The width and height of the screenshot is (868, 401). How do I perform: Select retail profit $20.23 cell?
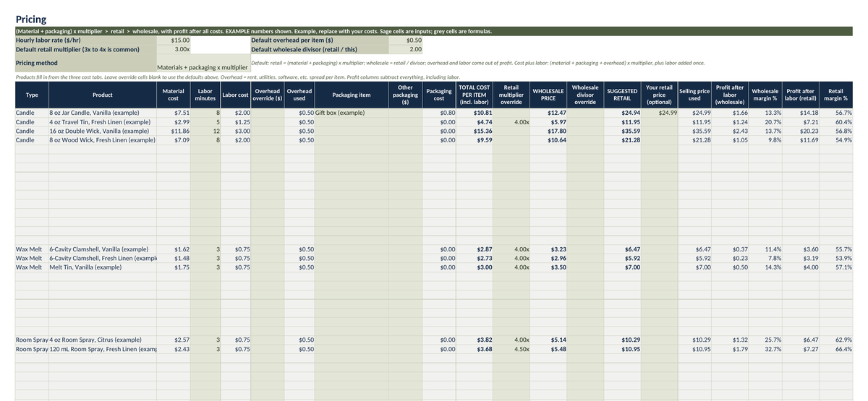click(800, 131)
